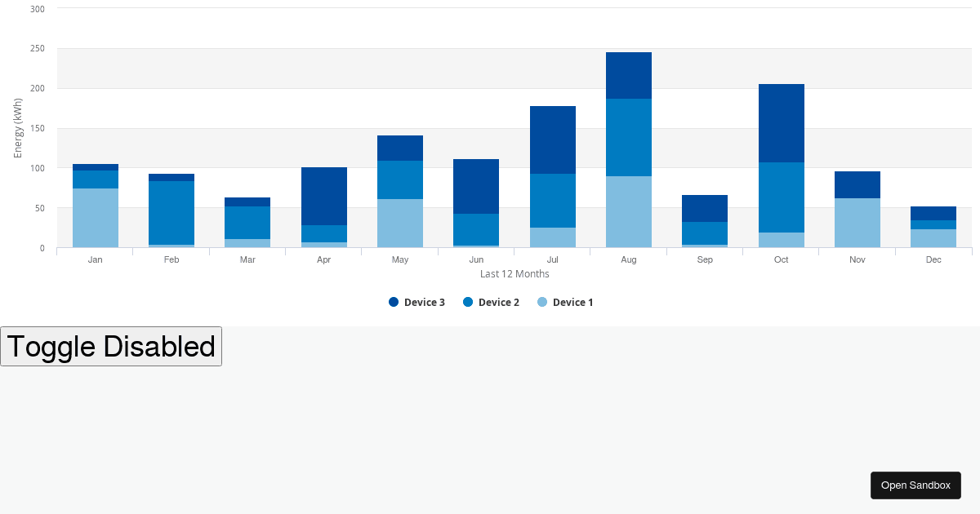Hide Device 3 series via legend label
980x514 pixels.
coord(424,302)
